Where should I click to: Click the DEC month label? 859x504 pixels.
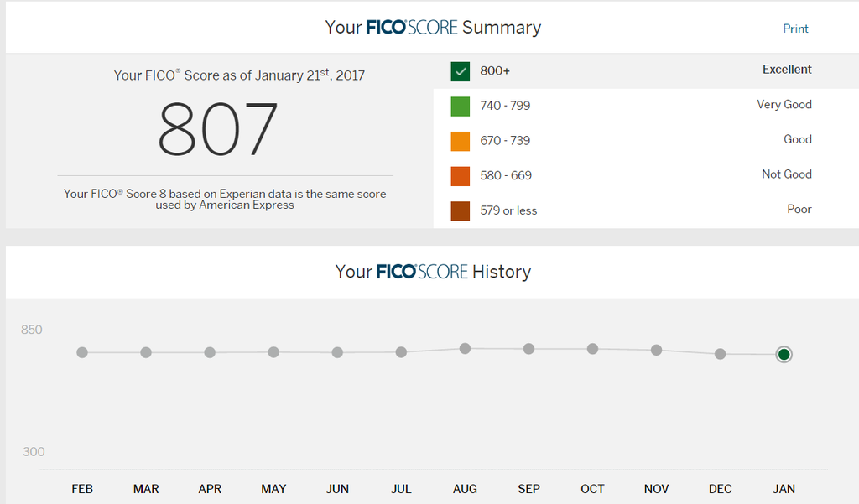coord(721,489)
